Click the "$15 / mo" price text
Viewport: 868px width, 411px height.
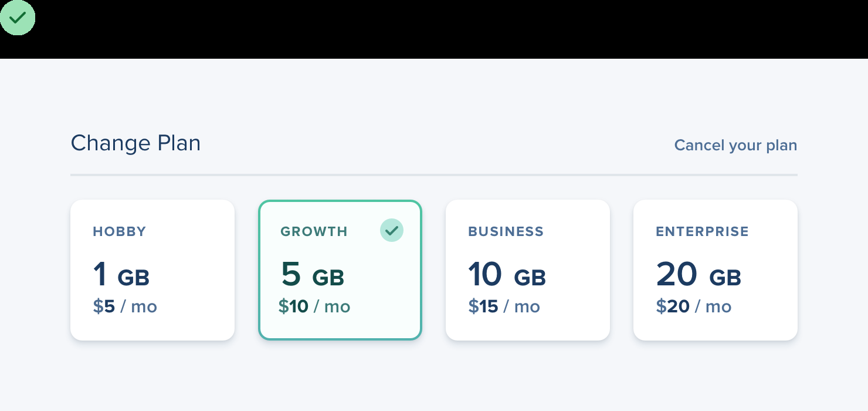[504, 306]
